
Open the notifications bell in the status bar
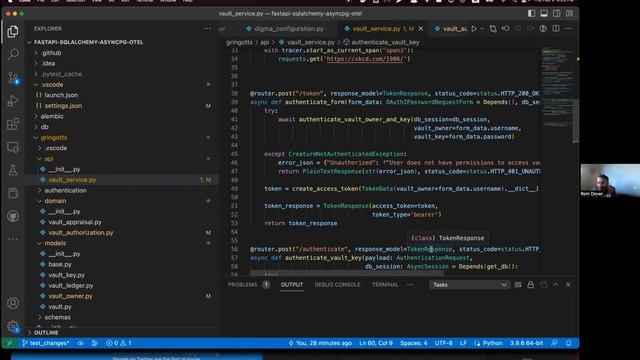coord(569,343)
